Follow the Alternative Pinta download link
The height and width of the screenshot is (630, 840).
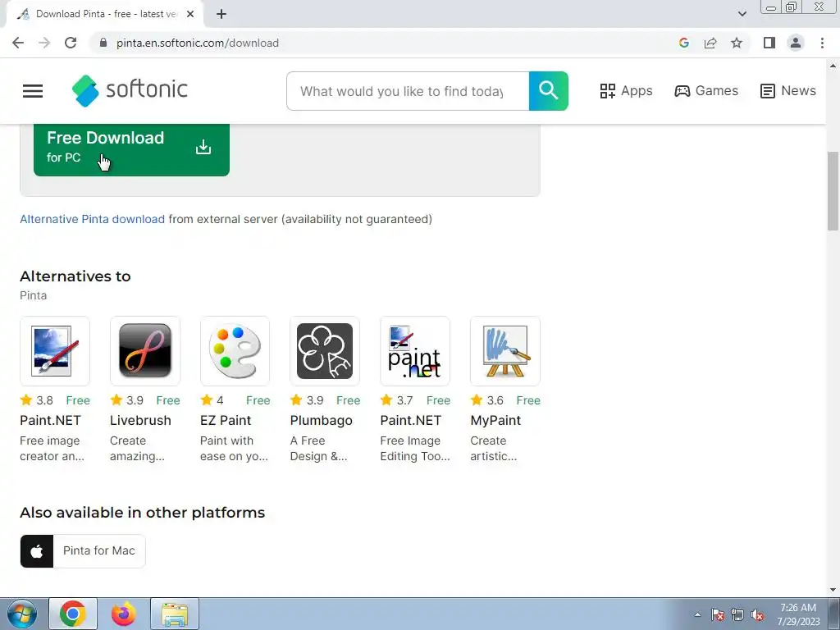(92, 219)
